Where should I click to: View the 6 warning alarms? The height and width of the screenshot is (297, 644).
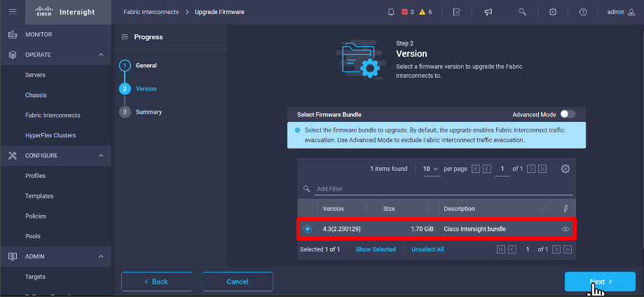click(x=425, y=12)
